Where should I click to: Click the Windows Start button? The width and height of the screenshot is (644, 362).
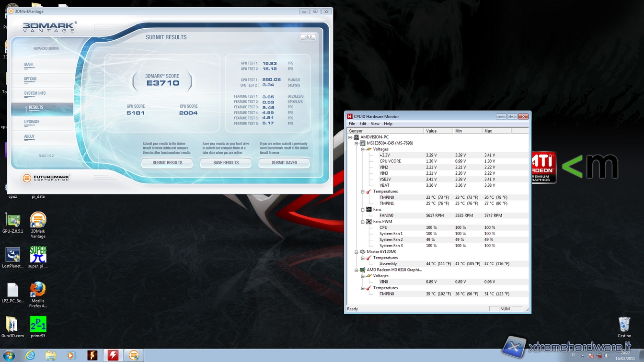pos(9,355)
